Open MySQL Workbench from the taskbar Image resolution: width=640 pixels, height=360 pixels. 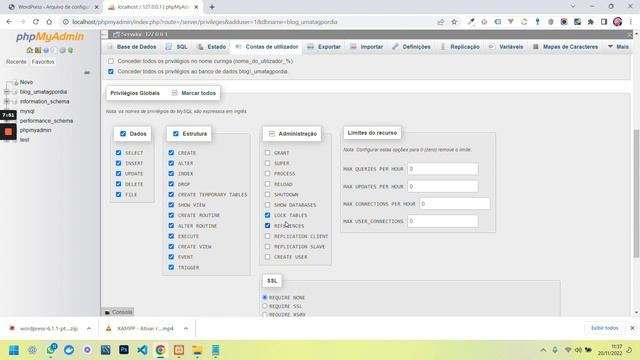[106, 350]
